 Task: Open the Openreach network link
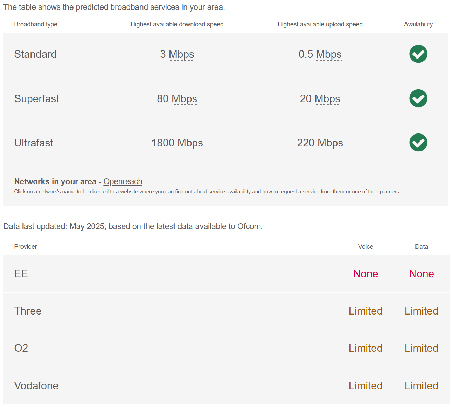click(123, 181)
